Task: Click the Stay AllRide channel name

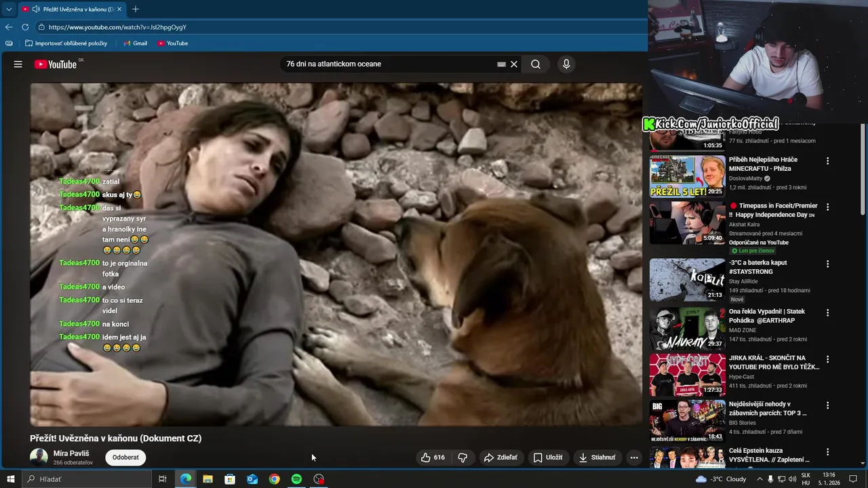Action: [745, 281]
